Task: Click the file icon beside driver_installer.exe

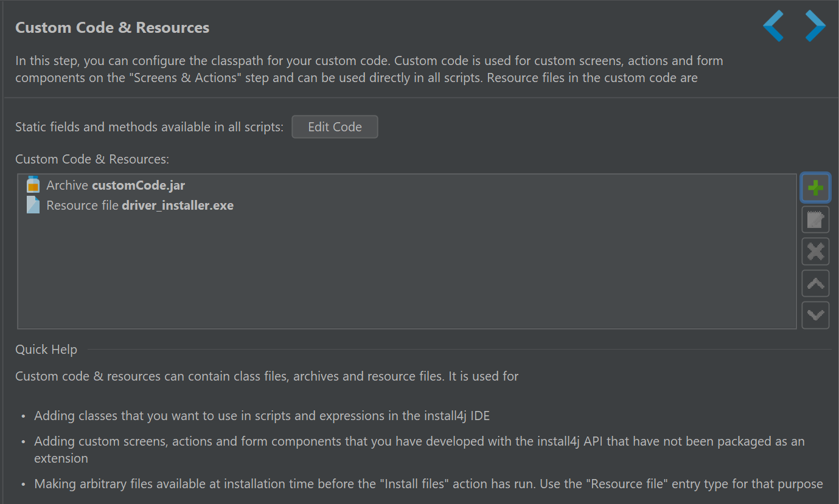Action: coord(33,205)
